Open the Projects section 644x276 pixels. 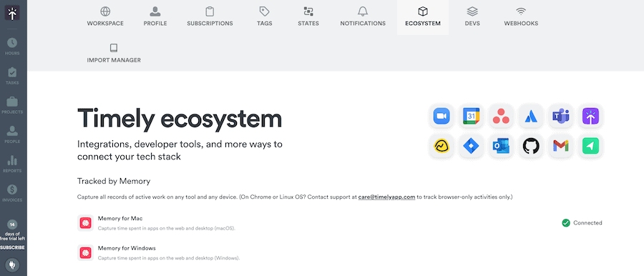12,105
